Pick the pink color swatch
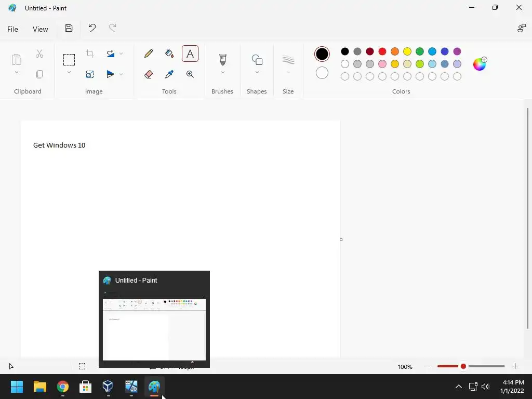The width and height of the screenshot is (532, 399). [x=382, y=64]
